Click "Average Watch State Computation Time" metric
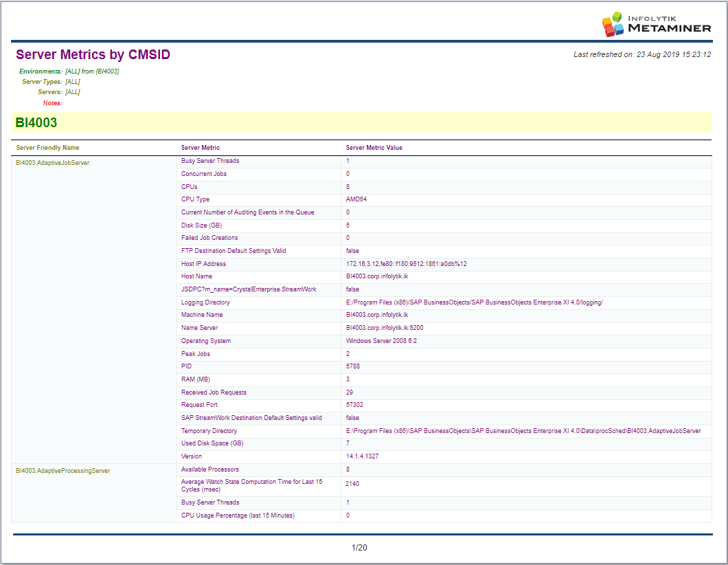 pyautogui.click(x=251, y=485)
